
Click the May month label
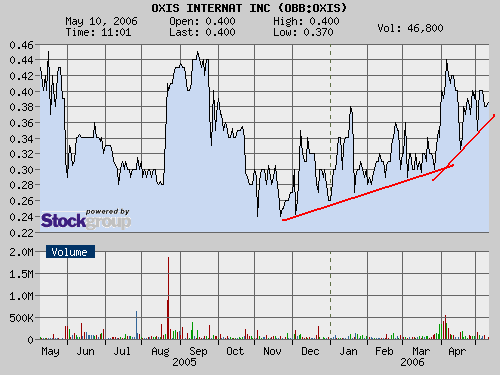click(x=51, y=352)
